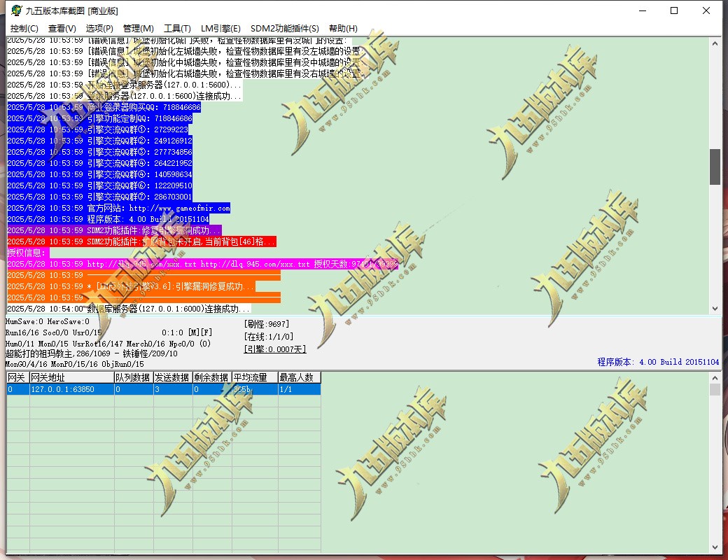The width and height of the screenshot is (728, 560).
Task: Click log scrollbar down arrow
Action: [x=715, y=308]
